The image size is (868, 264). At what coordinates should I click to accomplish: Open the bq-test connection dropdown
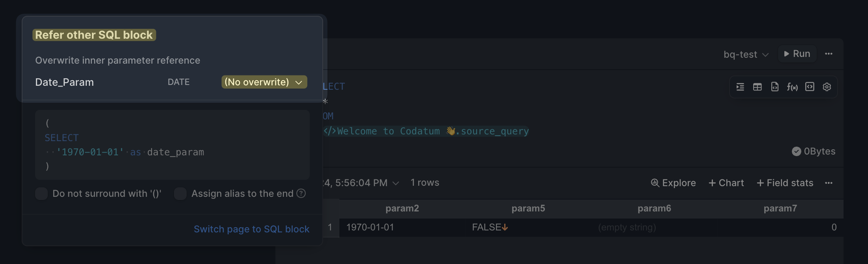(746, 54)
